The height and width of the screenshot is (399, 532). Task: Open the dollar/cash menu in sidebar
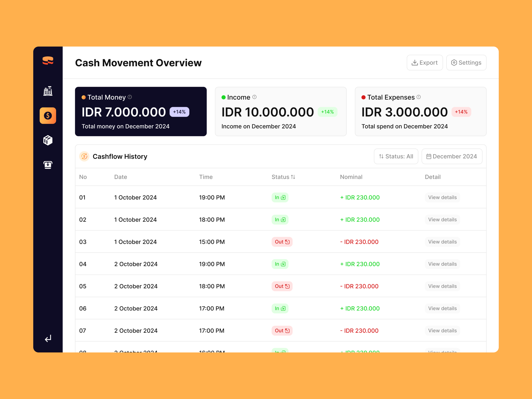(48, 116)
